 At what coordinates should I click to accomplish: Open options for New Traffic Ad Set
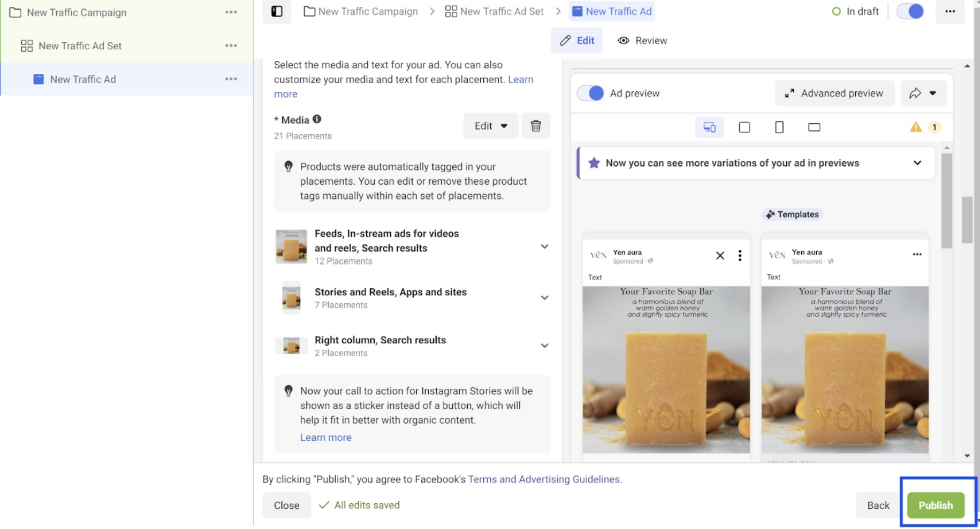coord(231,45)
